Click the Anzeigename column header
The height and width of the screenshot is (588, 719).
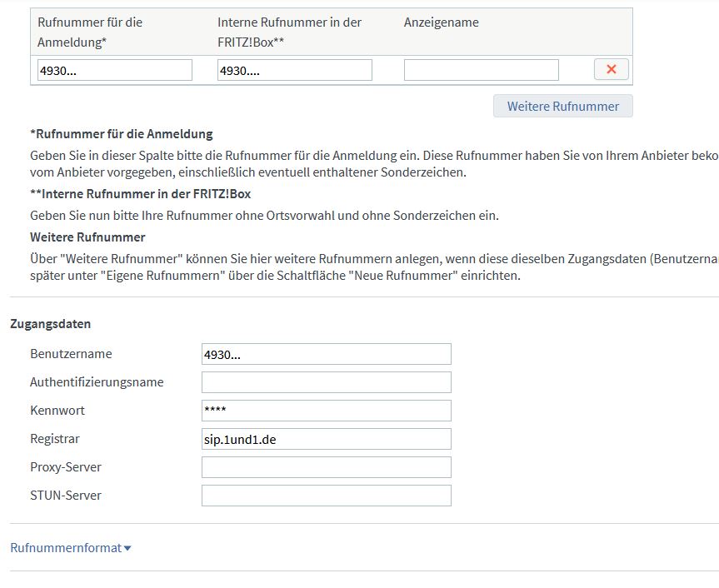click(442, 22)
